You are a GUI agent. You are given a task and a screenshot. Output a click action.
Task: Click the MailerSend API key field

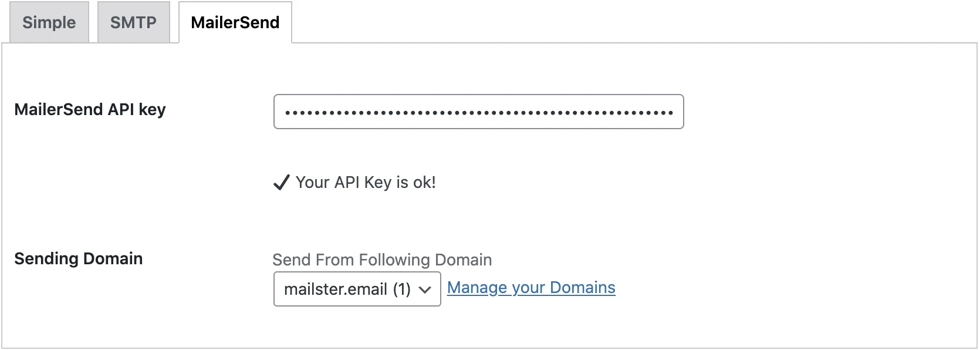click(478, 112)
